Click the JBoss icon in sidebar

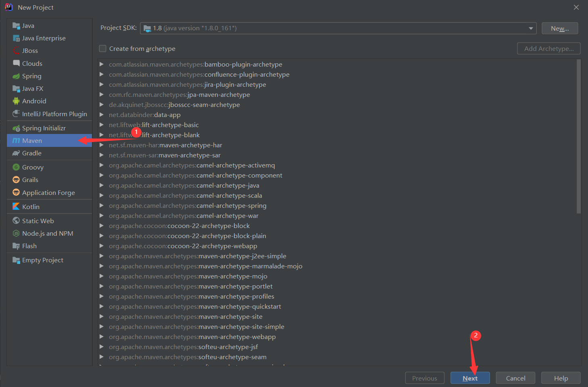click(x=16, y=51)
